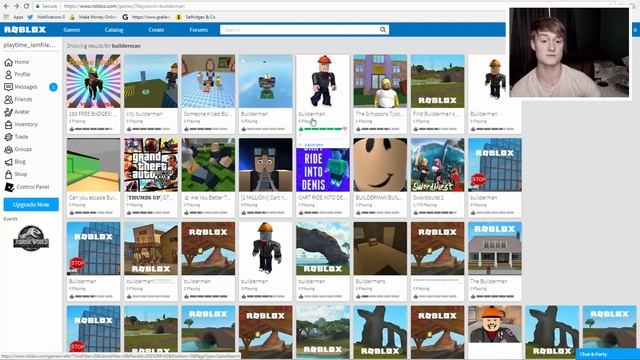Open the Buildermans room thumbnail

point(380,249)
